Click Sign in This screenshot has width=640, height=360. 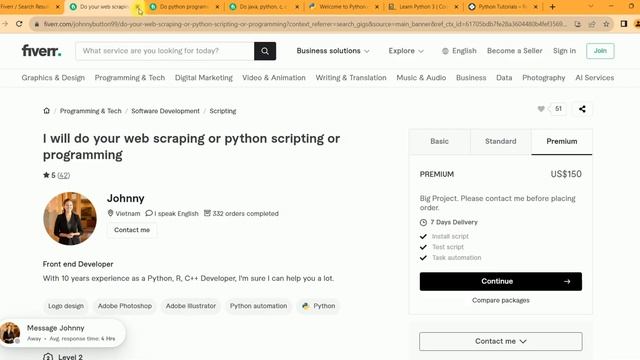(x=564, y=51)
